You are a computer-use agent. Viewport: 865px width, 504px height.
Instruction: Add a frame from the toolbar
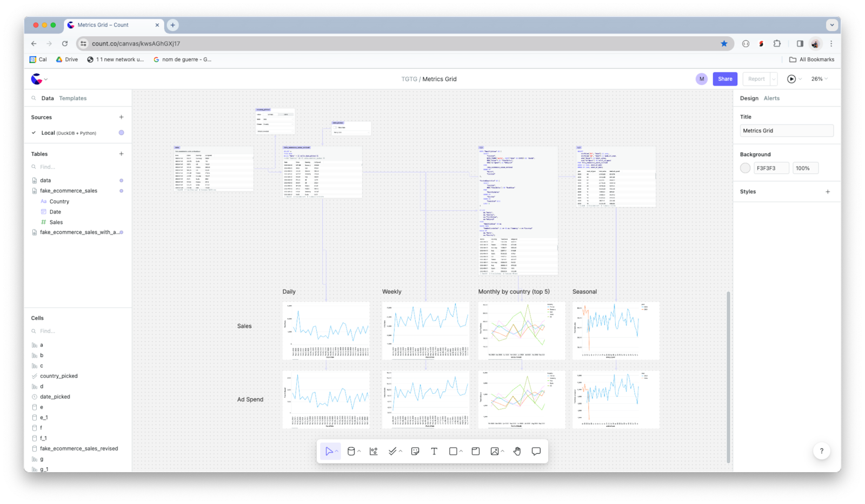click(x=476, y=452)
